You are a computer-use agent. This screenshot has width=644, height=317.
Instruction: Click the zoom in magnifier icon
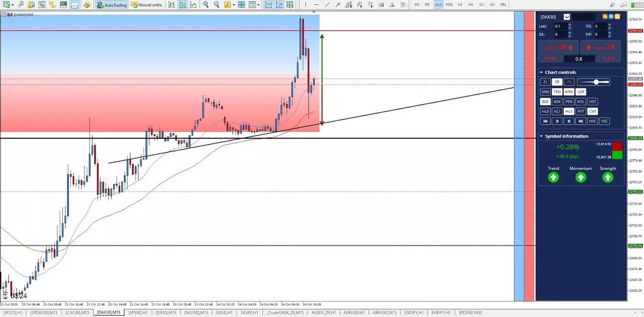(206, 5)
